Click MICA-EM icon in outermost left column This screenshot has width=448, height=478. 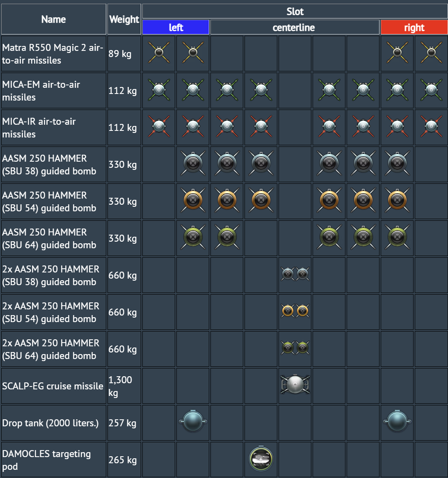pos(159,89)
